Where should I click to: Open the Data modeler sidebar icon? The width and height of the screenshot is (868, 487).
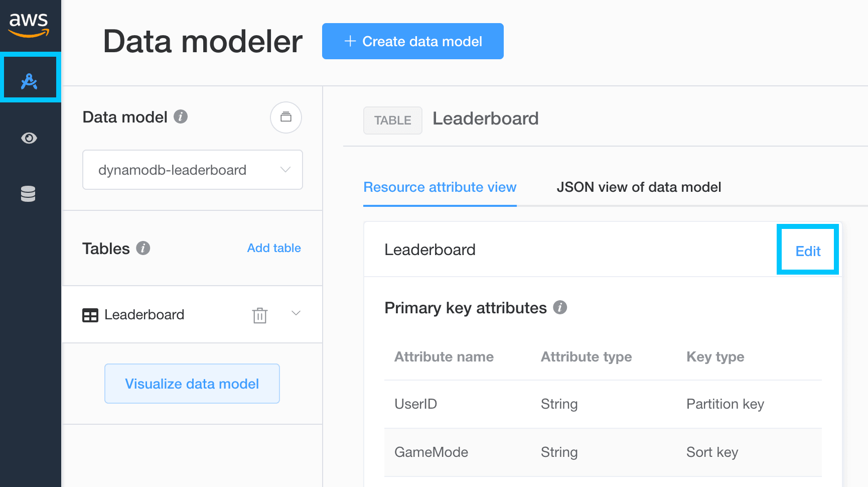click(x=30, y=80)
